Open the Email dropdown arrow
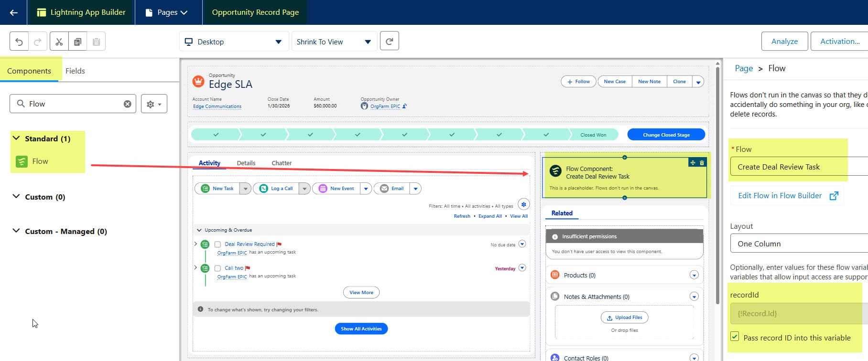Image resolution: width=868 pixels, height=361 pixels. pyautogui.click(x=415, y=189)
